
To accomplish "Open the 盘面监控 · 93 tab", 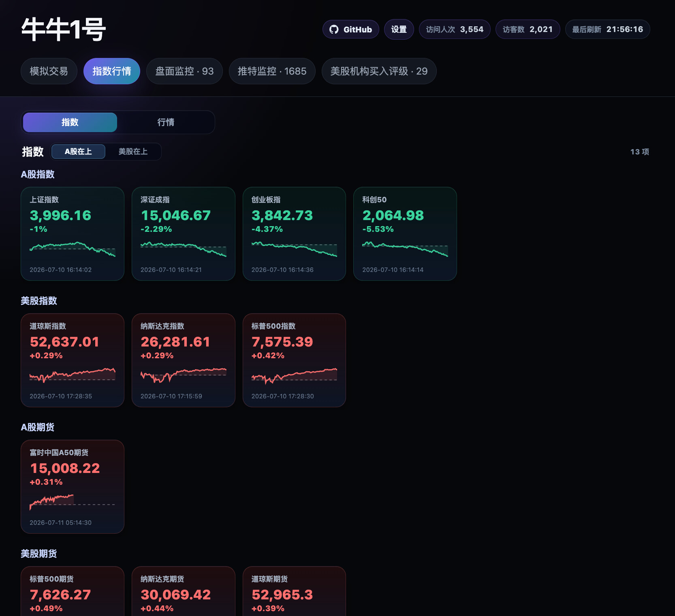I will pyautogui.click(x=184, y=71).
